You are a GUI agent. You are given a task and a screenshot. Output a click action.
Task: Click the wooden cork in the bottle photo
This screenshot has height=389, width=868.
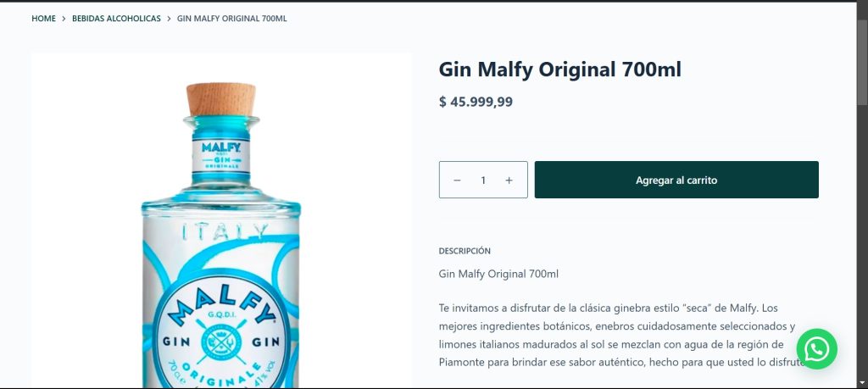pyautogui.click(x=221, y=99)
